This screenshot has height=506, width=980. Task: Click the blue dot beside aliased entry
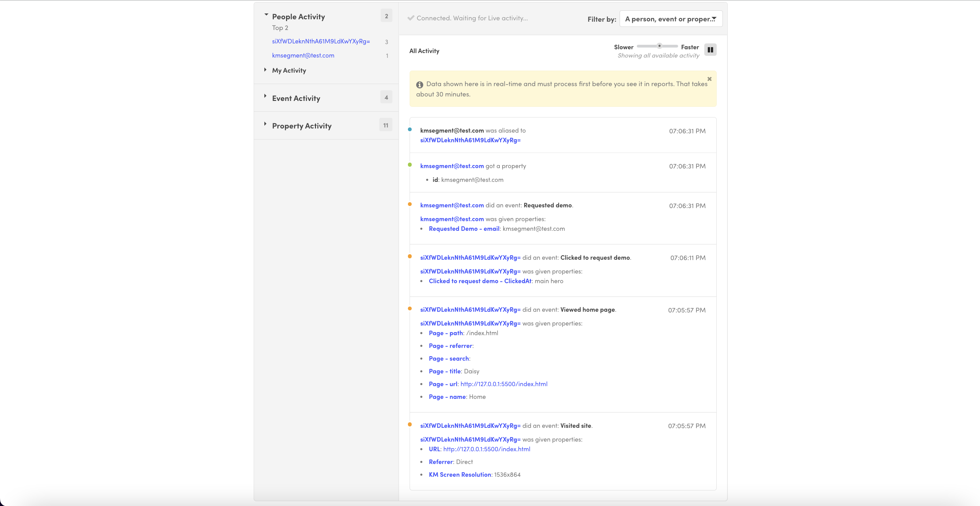click(x=410, y=130)
